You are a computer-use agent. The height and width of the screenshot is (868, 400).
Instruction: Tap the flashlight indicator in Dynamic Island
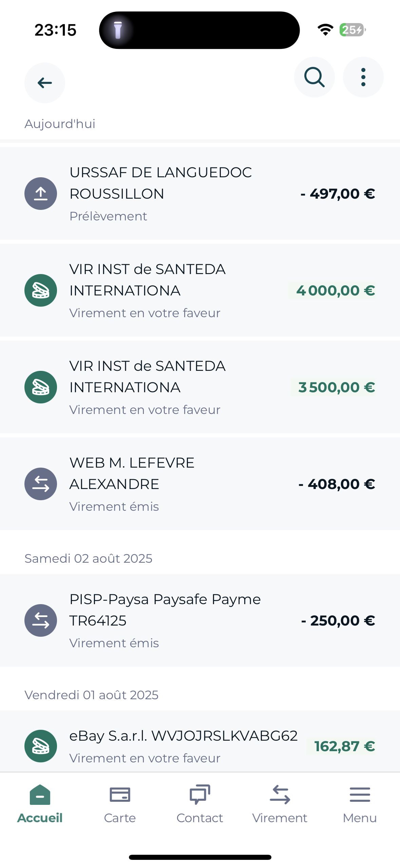pyautogui.click(x=118, y=30)
